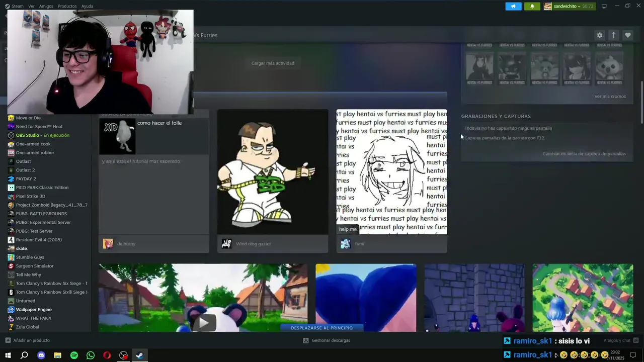Add game to favorites with heart icon

627,35
